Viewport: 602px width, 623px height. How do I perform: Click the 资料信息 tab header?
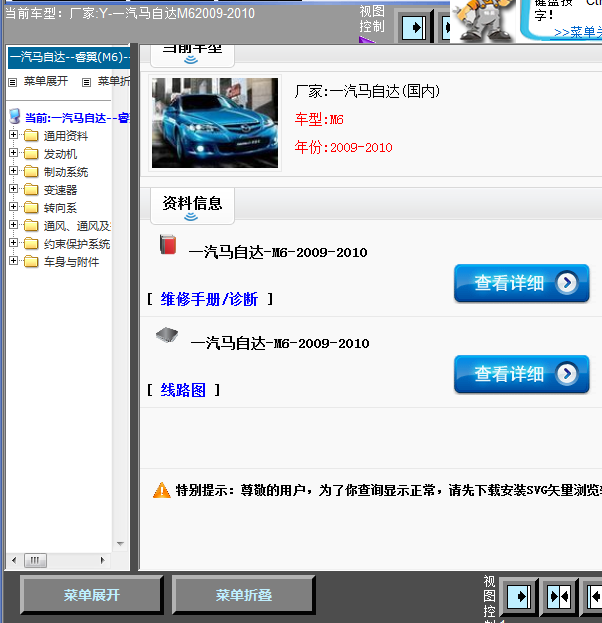(x=192, y=206)
